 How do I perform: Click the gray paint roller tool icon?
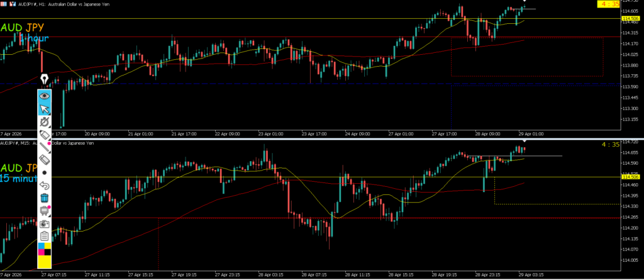[45, 211]
